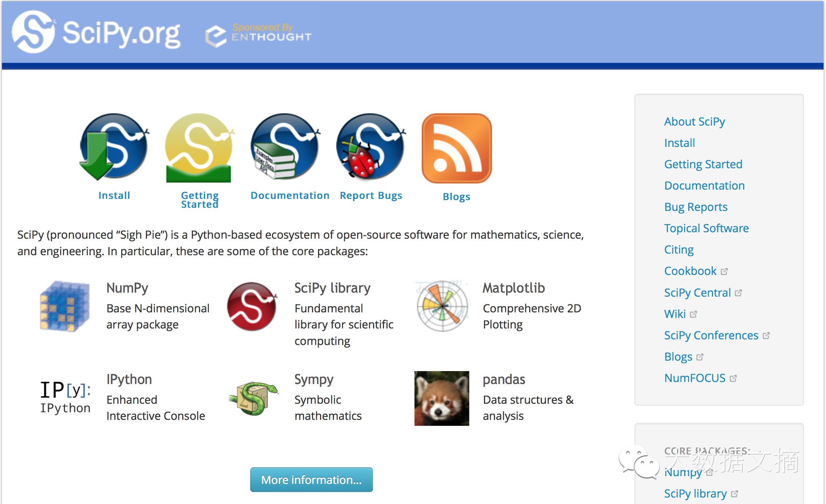
Task: Click the Sympy snake logo
Action: (254, 398)
